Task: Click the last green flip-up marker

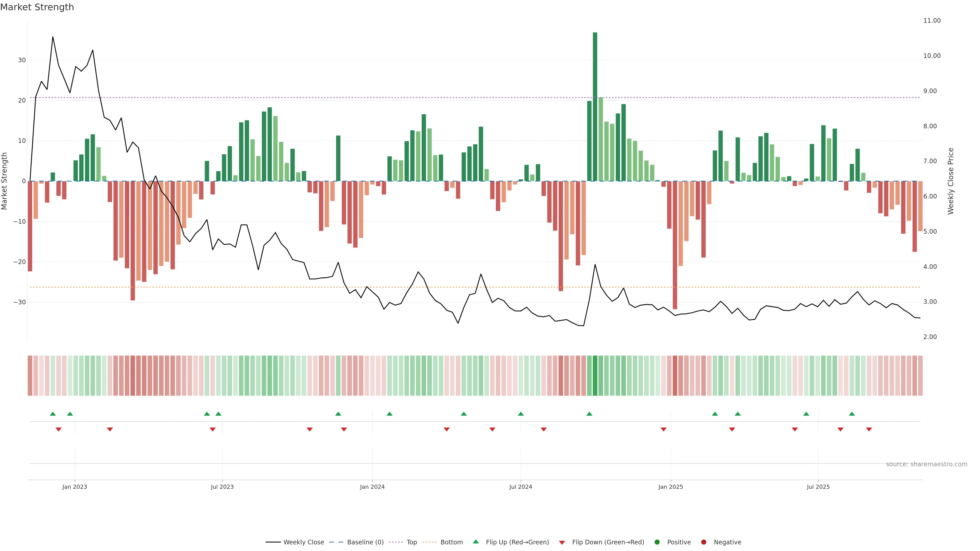Action: coord(852,414)
